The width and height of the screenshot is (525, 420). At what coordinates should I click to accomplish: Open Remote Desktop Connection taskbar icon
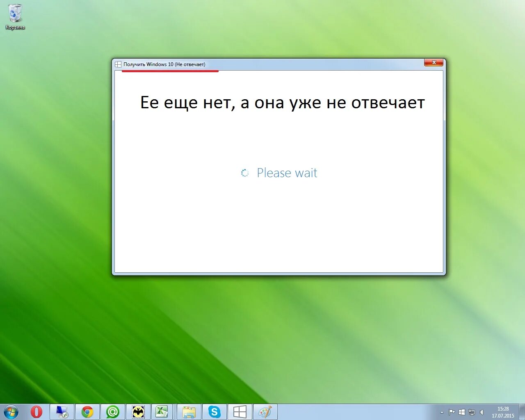[x=62, y=411]
